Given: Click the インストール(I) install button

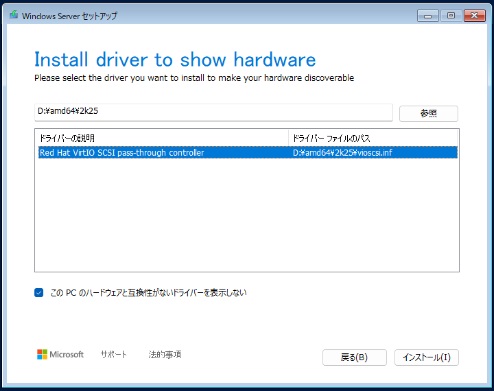Looking at the screenshot, I should coord(426,357).
